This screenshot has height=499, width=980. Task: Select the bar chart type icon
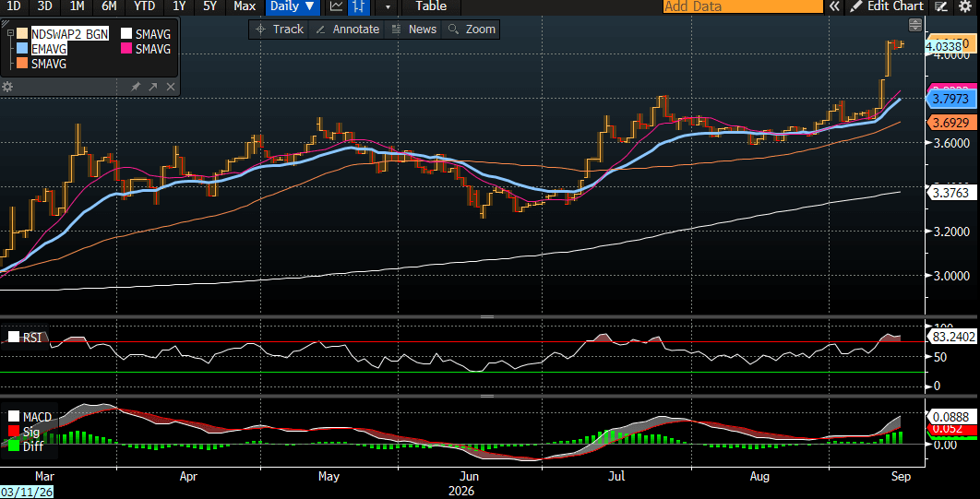[357, 6]
